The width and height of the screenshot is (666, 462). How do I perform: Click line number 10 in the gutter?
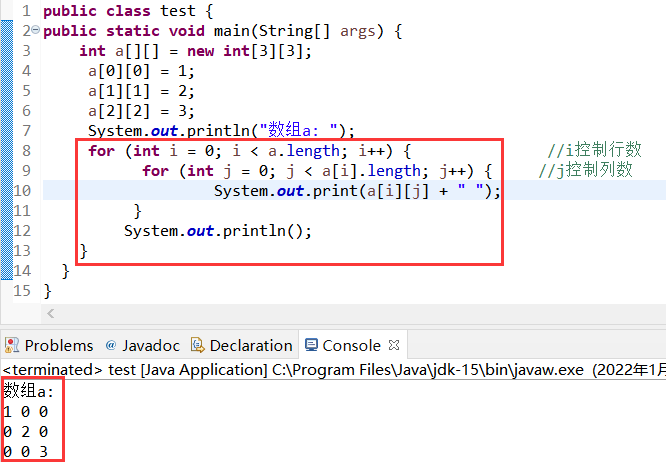pyautogui.click(x=22, y=191)
